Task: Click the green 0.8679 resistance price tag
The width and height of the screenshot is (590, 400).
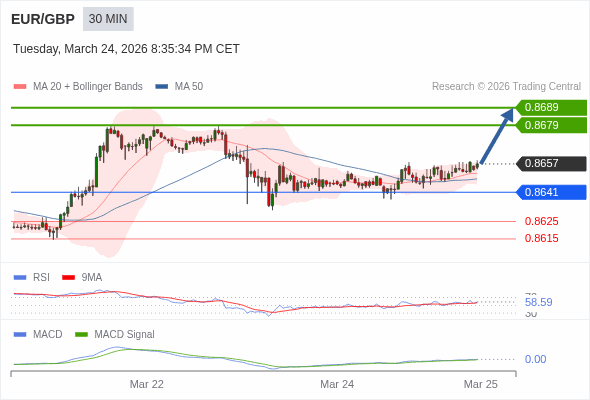Action: (551, 125)
